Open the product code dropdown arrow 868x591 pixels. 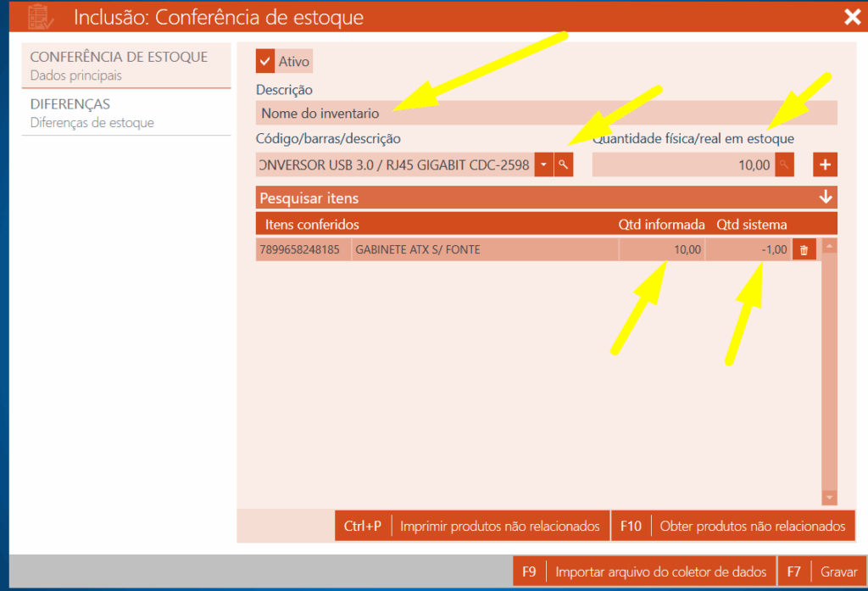543,164
